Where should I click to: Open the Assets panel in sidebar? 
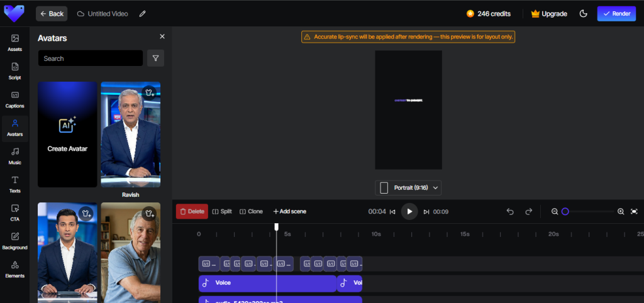coord(15,43)
